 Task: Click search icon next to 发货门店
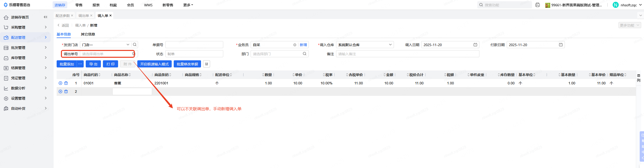135,45
